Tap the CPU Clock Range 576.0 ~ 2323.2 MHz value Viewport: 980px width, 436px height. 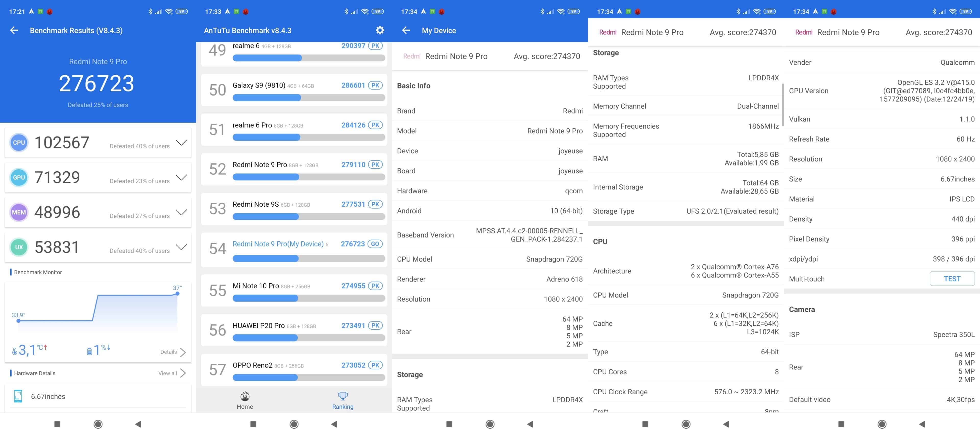tap(746, 392)
